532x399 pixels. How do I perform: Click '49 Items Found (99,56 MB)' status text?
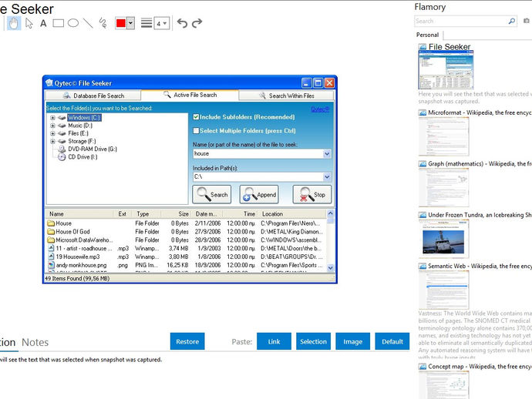(x=78, y=278)
